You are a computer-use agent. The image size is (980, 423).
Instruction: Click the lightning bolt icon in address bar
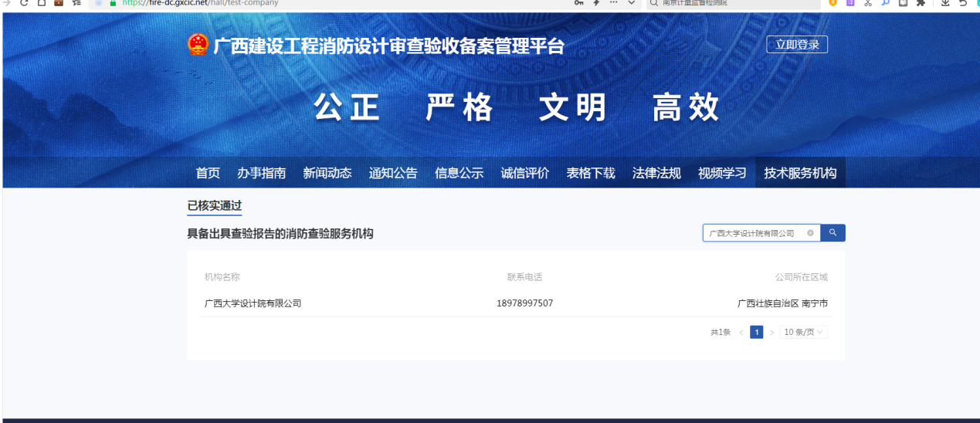(x=596, y=3)
